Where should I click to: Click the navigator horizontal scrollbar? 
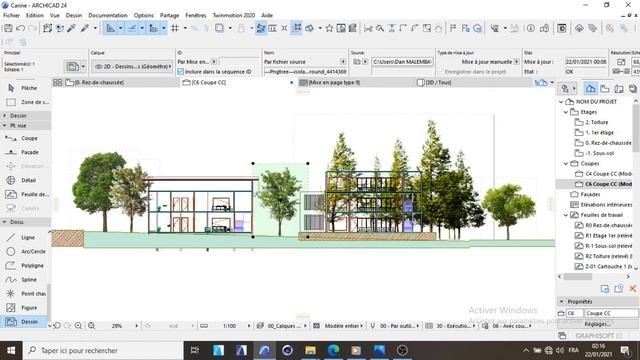tap(578, 277)
